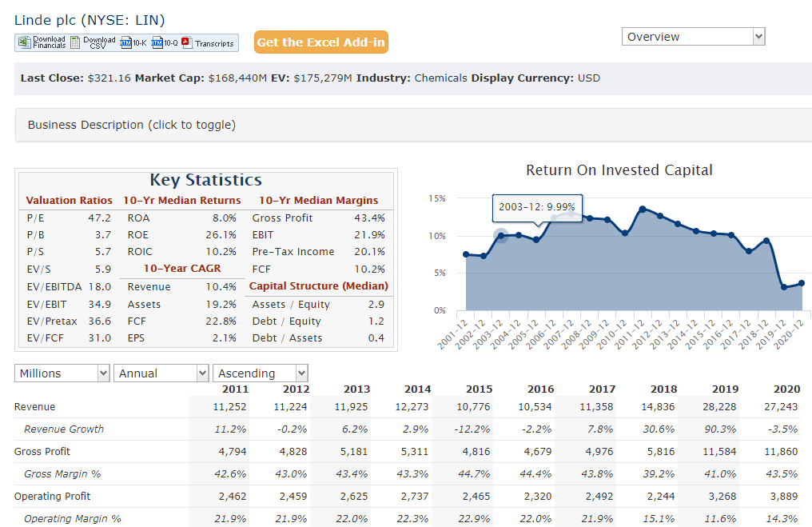Click the ROIC value in Median Returns
Screen dimensions: 812x527
tap(221, 252)
